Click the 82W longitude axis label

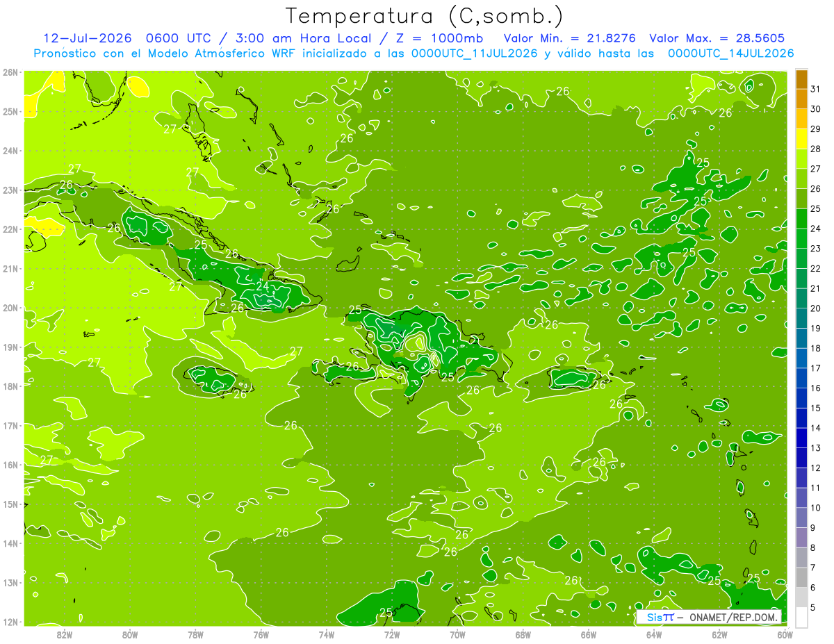[x=65, y=635]
